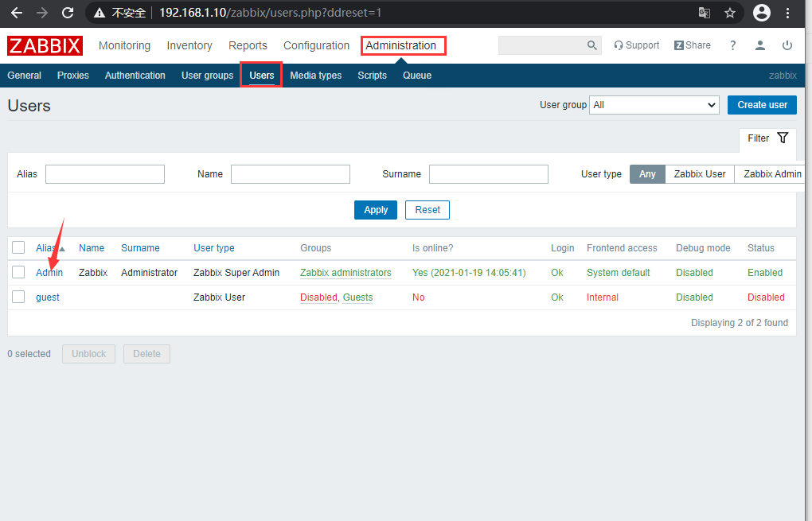Click the not-secure warning triangle icon

pyautogui.click(x=100, y=13)
